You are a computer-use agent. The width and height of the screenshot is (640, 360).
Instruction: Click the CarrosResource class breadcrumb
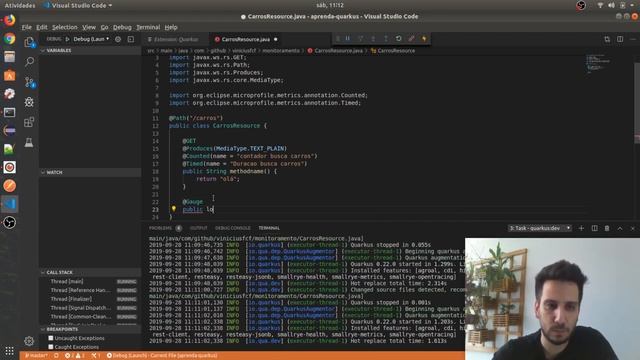click(x=393, y=51)
